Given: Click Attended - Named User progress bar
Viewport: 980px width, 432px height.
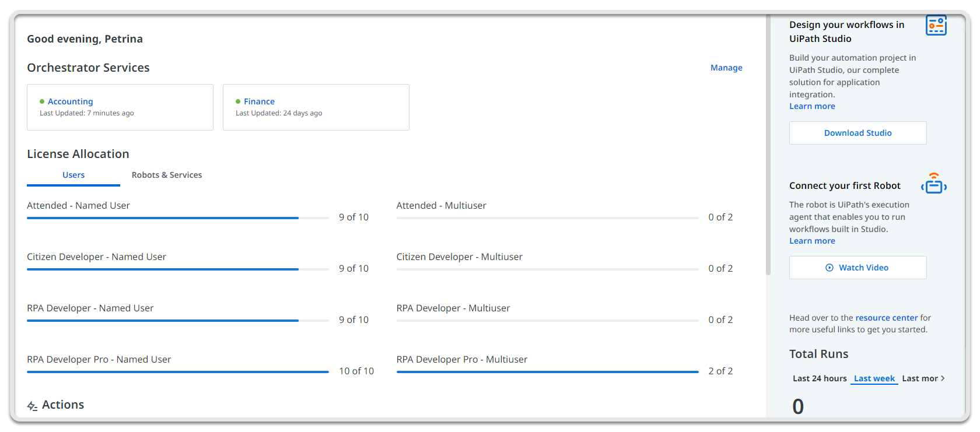Looking at the screenshot, I should 178,218.
